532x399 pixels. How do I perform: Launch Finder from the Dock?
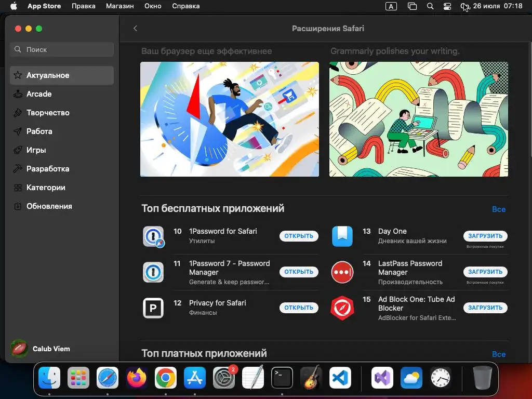(49, 378)
